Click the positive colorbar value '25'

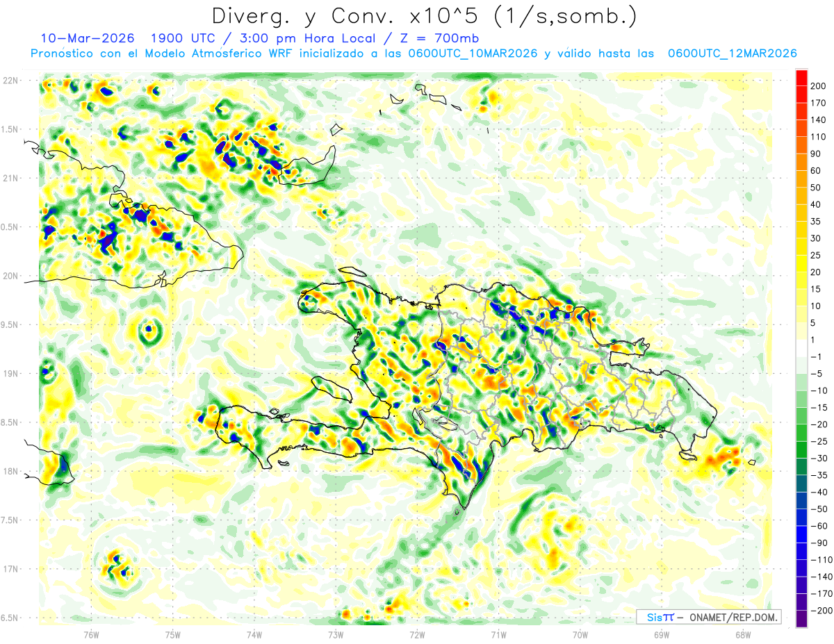(x=817, y=255)
